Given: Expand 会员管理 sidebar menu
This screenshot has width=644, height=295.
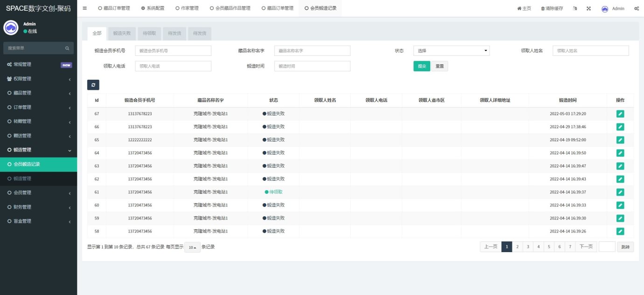Looking at the screenshot, I should pos(38,192).
